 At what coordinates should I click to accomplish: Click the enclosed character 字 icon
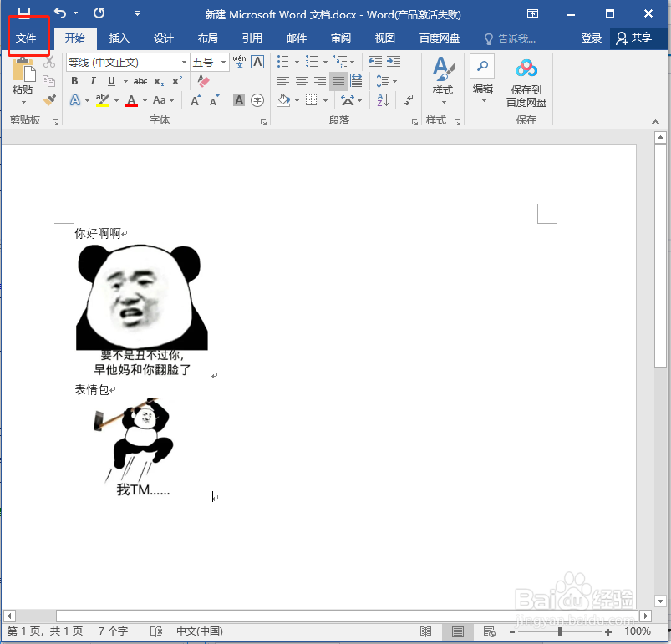coord(257,100)
